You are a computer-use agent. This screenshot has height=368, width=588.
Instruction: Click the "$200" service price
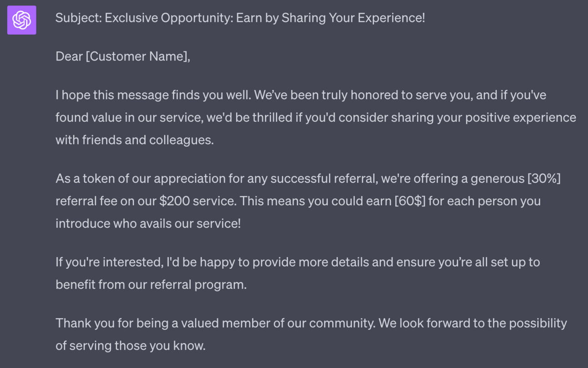174,201
